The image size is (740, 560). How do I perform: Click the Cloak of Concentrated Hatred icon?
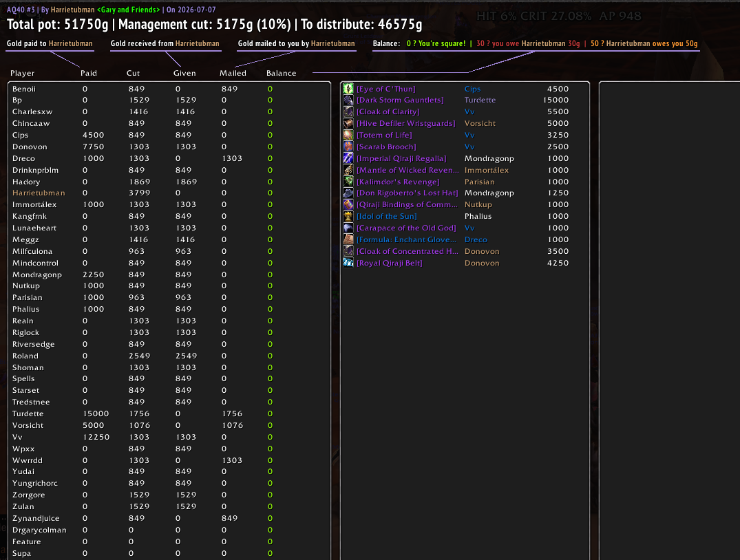click(348, 252)
